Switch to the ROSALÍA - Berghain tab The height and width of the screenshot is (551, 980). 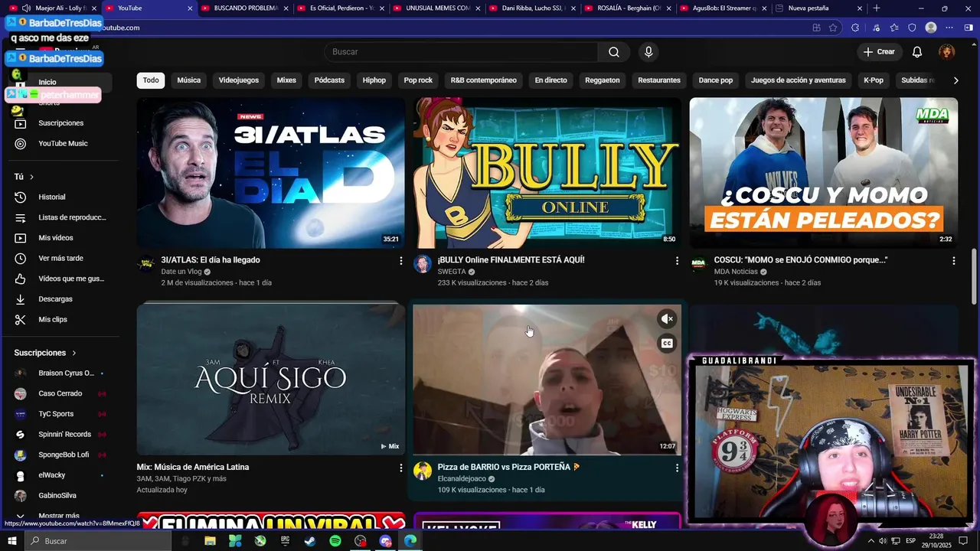click(x=628, y=8)
